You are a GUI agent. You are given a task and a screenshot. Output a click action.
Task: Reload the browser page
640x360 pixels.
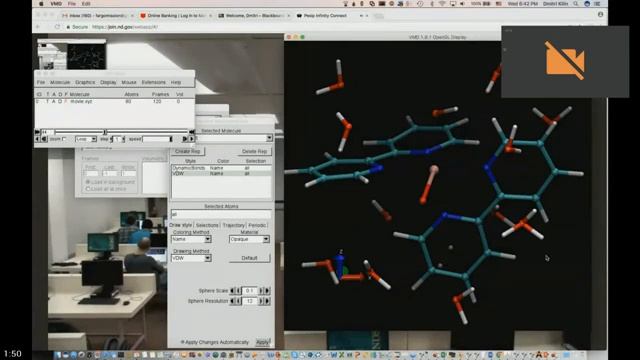pyautogui.click(x=57, y=27)
